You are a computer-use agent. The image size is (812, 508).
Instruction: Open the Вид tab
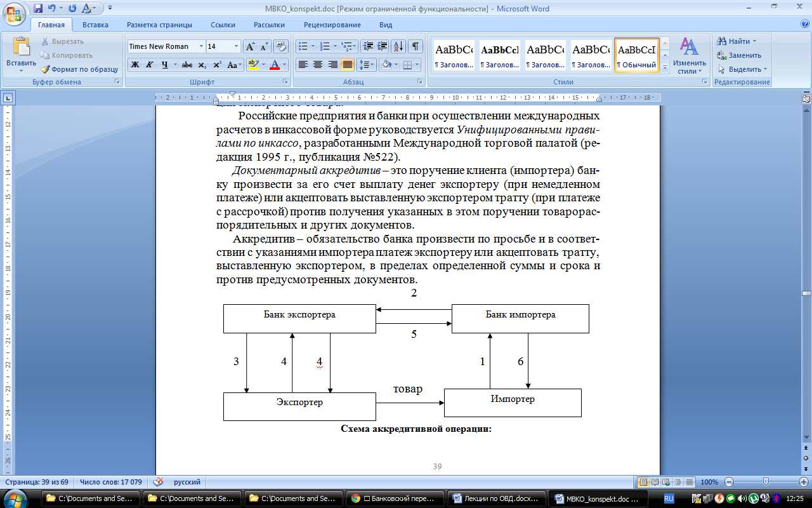pyautogui.click(x=386, y=25)
